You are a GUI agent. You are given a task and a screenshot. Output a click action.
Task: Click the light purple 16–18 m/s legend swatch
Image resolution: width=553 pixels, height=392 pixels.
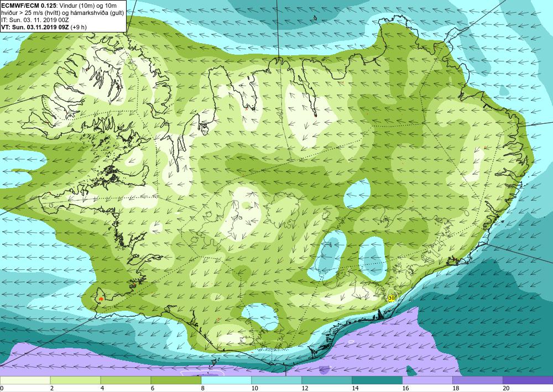click(x=427, y=380)
